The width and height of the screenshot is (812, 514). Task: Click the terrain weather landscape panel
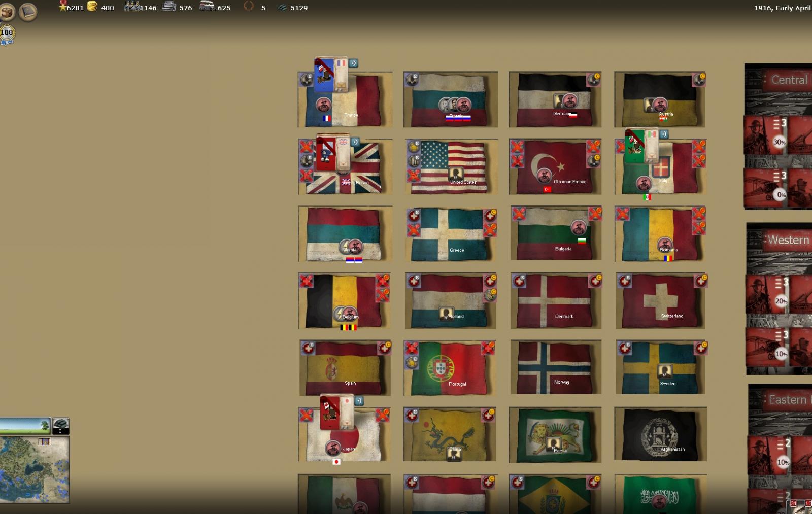(x=25, y=426)
